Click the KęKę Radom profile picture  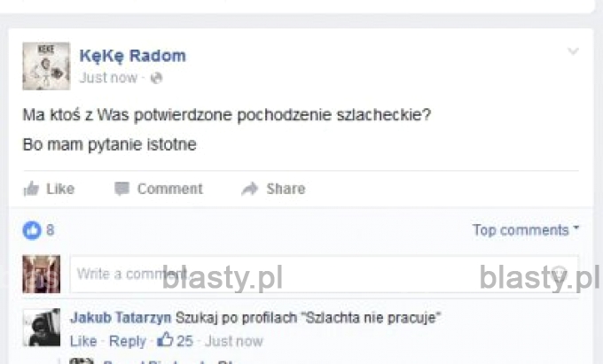click(x=46, y=66)
